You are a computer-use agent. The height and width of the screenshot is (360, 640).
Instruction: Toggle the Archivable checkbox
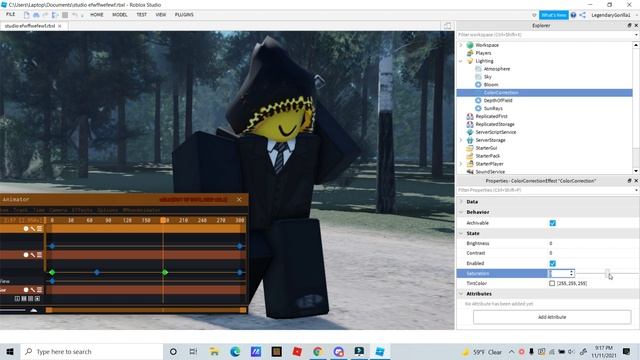pyautogui.click(x=553, y=223)
